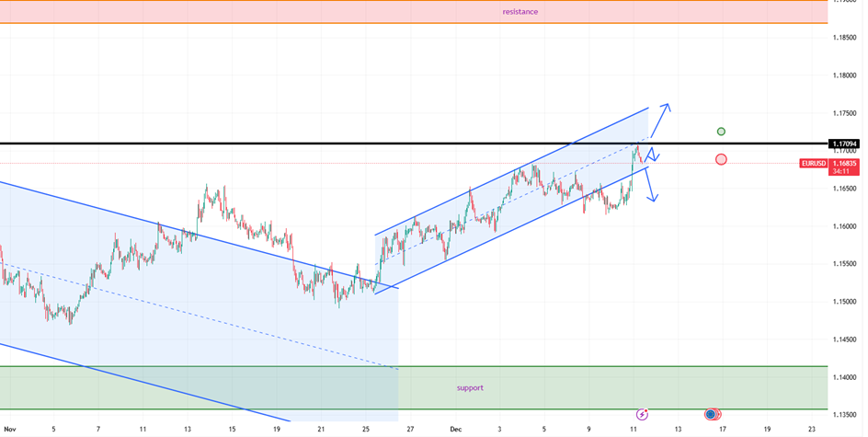Click the 1.18000 price scale label
Image resolution: width=868 pixels, height=437 pixels.
coord(844,75)
